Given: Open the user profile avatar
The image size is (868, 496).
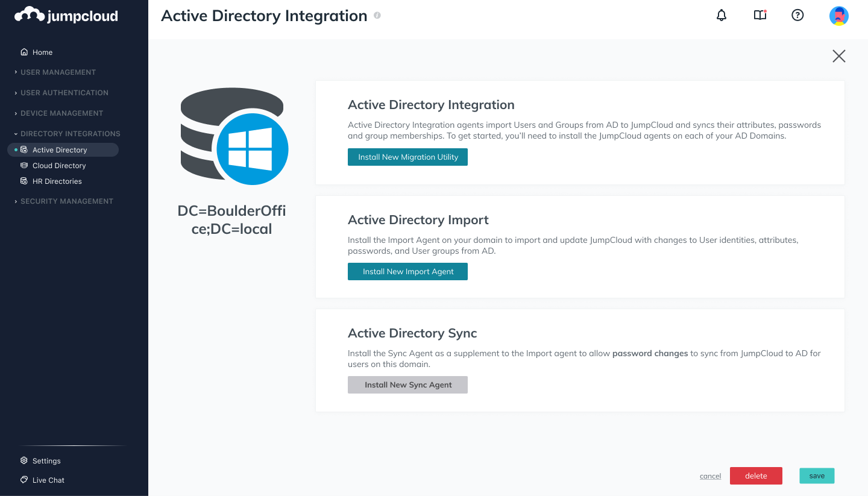Looking at the screenshot, I should click(x=839, y=16).
